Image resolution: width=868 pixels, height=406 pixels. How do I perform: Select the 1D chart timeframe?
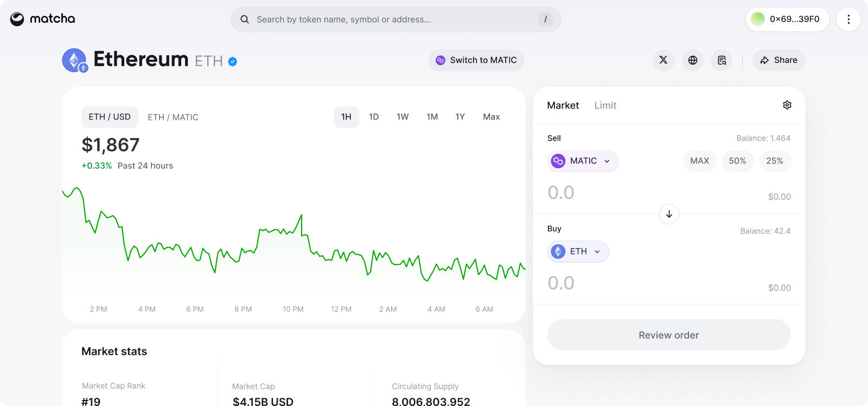coord(374,117)
